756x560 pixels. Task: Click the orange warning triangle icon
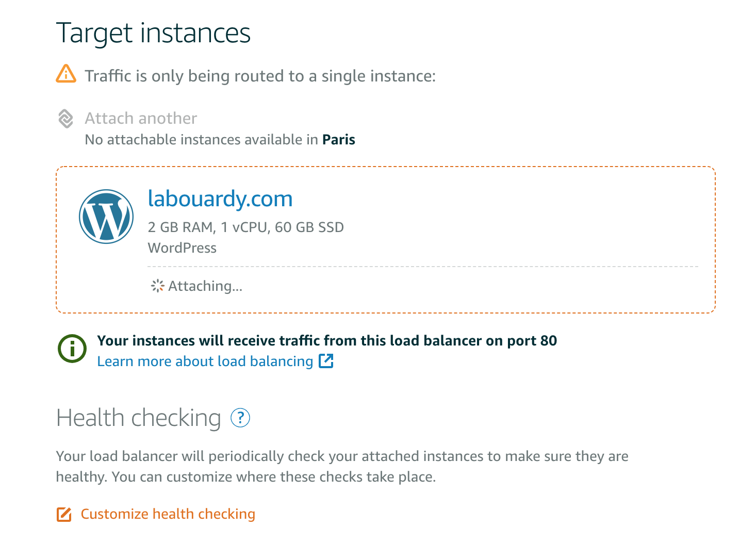point(66,74)
